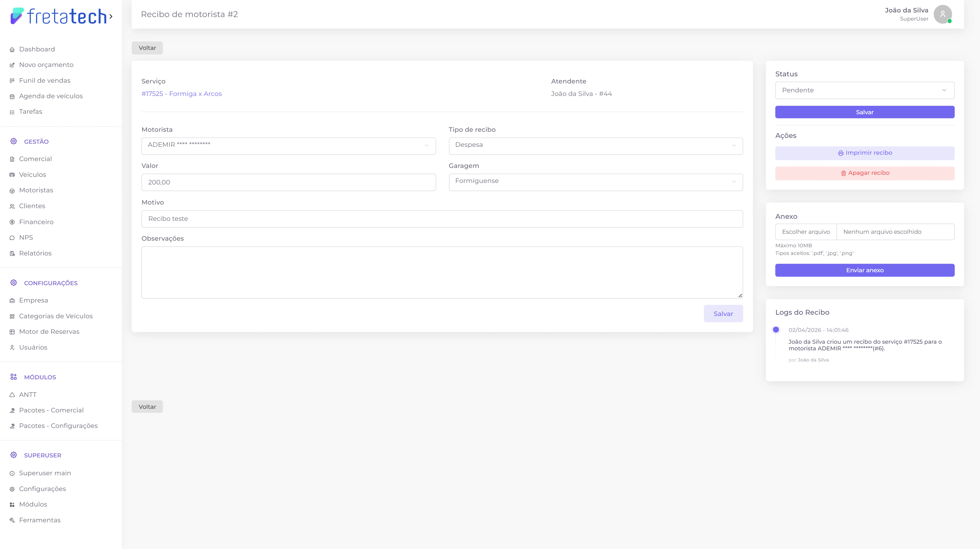
Task: Click the Apagar recibo button
Action: [x=864, y=173]
